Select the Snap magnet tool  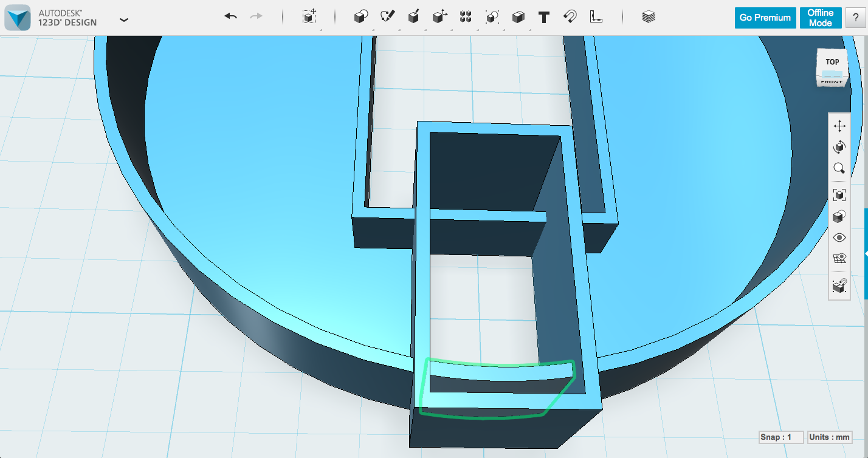[570, 17]
